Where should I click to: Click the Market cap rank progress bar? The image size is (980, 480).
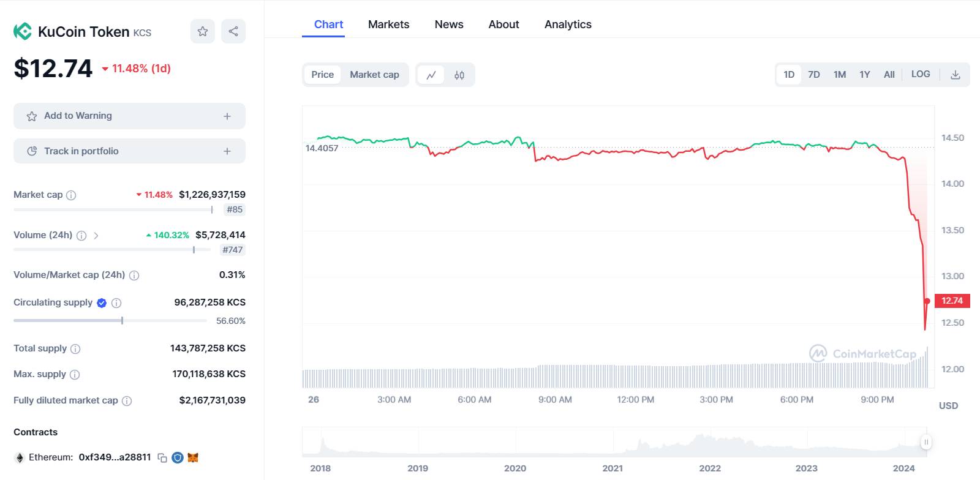click(x=113, y=210)
